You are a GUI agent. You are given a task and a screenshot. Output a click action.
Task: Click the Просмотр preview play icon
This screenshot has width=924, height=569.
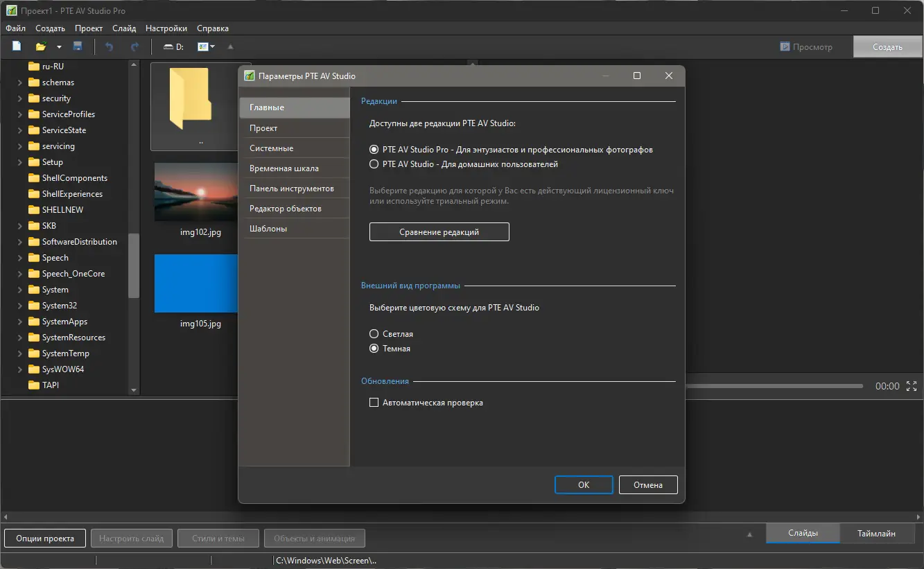(x=785, y=47)
